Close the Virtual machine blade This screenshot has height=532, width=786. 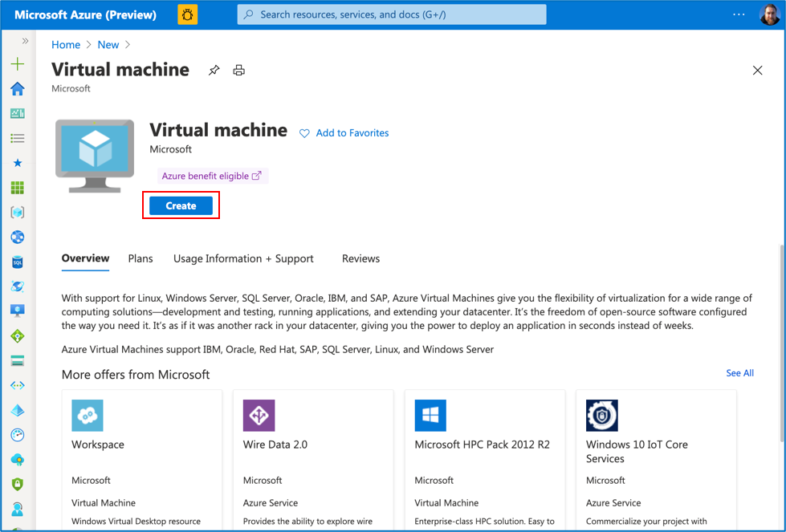tap(757, 70)
